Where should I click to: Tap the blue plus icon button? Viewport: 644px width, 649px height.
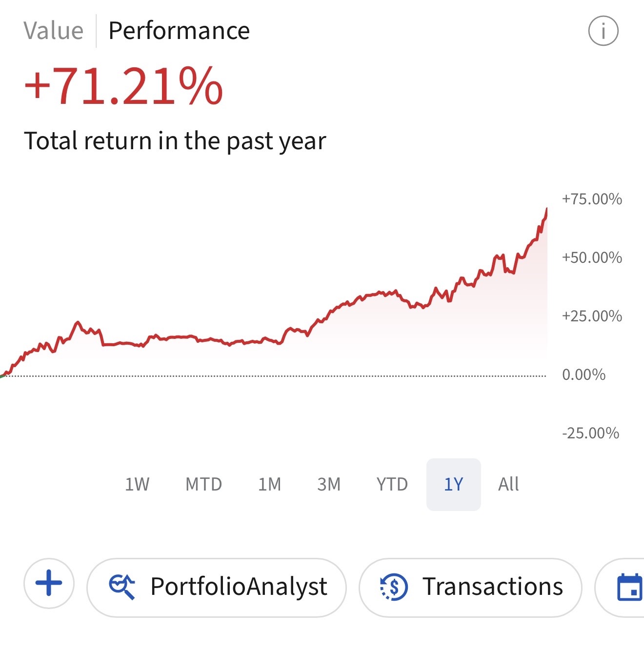49,583
